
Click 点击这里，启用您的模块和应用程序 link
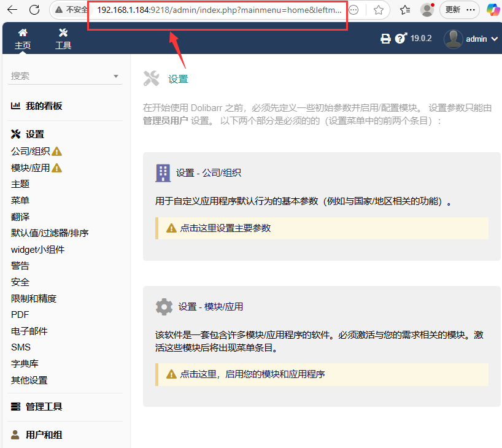click(x=252, y=374)
